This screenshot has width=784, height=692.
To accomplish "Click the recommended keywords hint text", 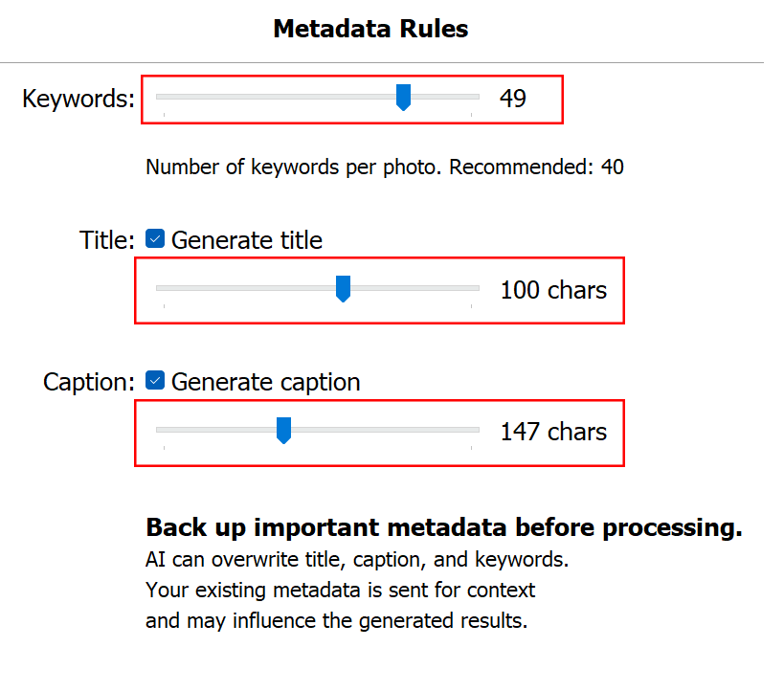I will (384, 167).
